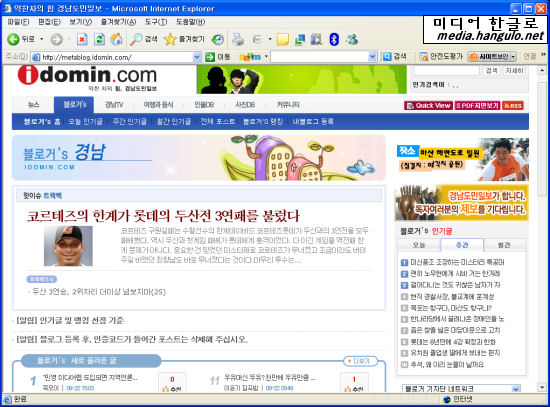Select the 블로거's navigation tab
The height and width of the screenshot is (407, 550).
click(x=74, y=105)
